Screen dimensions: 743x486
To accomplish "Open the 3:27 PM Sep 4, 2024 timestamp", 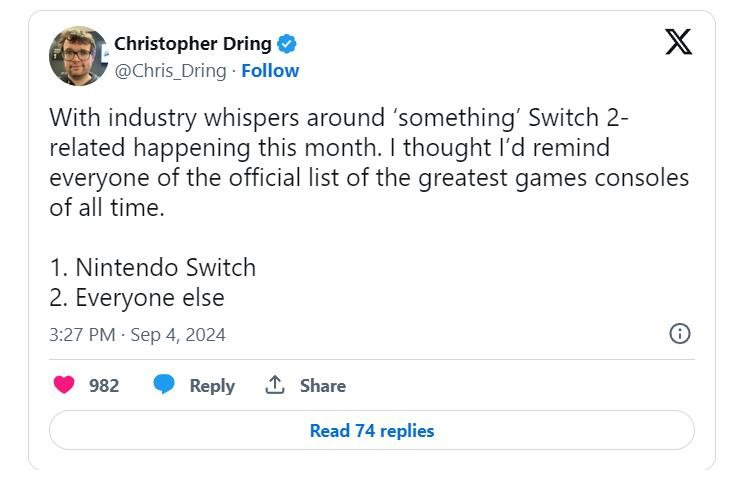I will coord(137,335).
